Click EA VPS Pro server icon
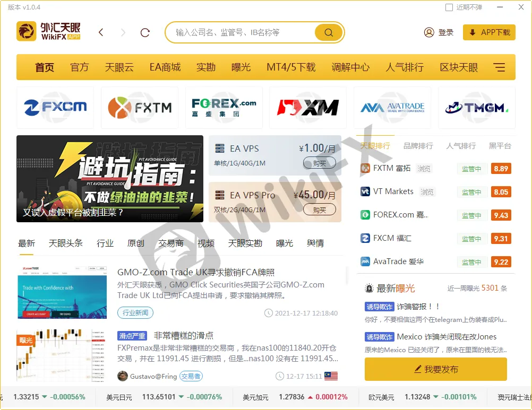 (x=220, y=195)
